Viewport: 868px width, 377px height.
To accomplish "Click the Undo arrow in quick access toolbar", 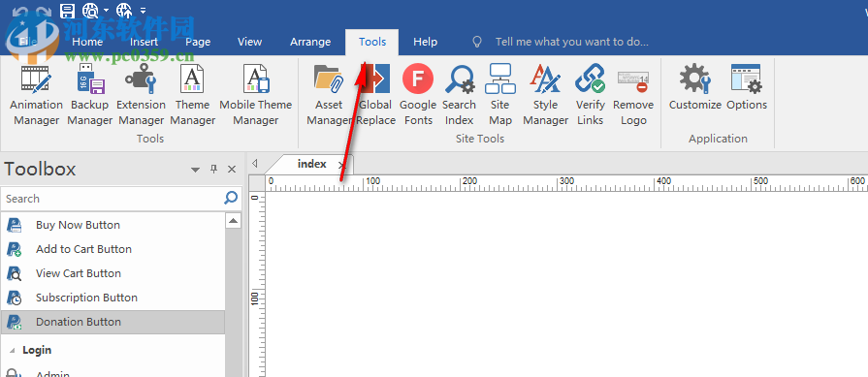I will coord(20,11).
